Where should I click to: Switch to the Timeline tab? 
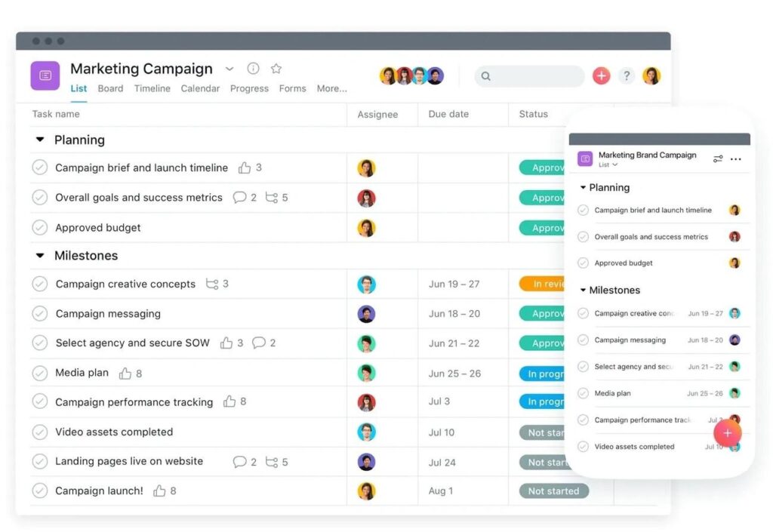click(x=152, y=88)
